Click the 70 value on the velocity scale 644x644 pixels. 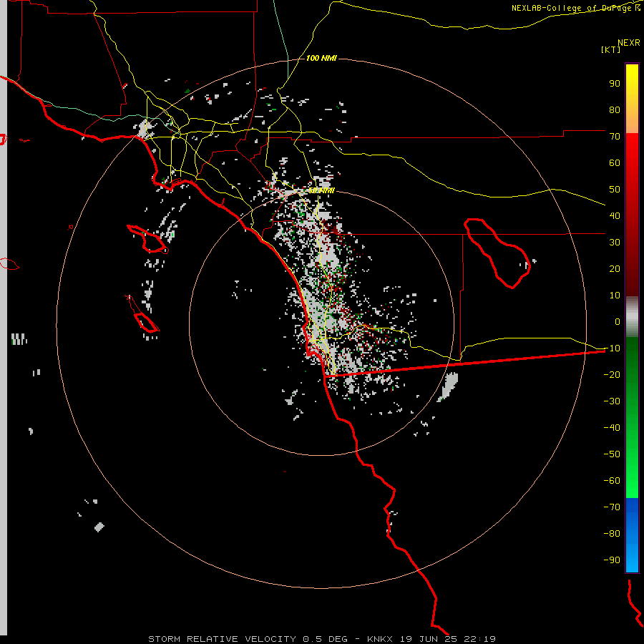pos(615,137)
